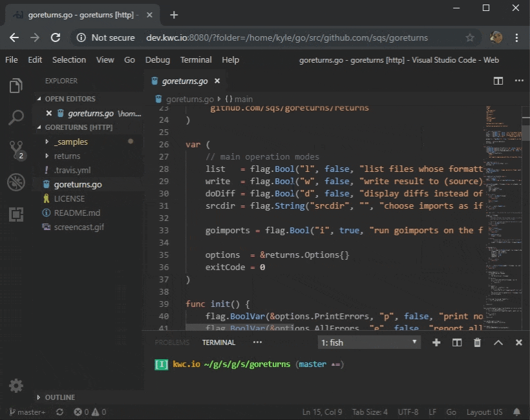Click the editor minimap code overview
Image resolution: width=530 pixels, height=420 pixels.
(503, 218)
